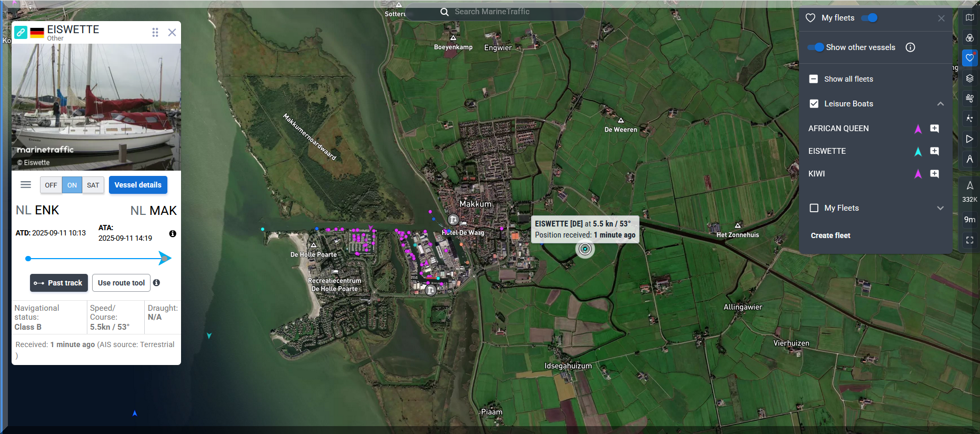Collapse the Leisure Boats fleet list

[x=940, y=104]
